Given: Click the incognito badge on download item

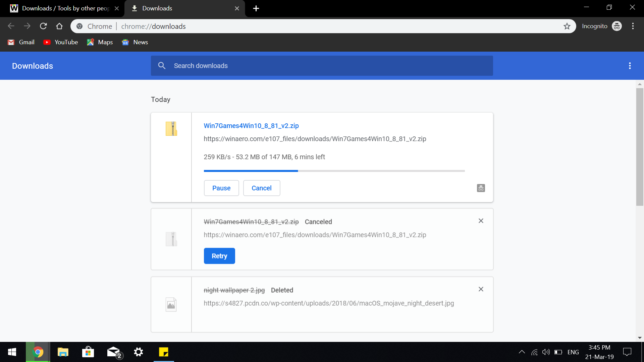Looking at the screenshot, I should (481, 188).
